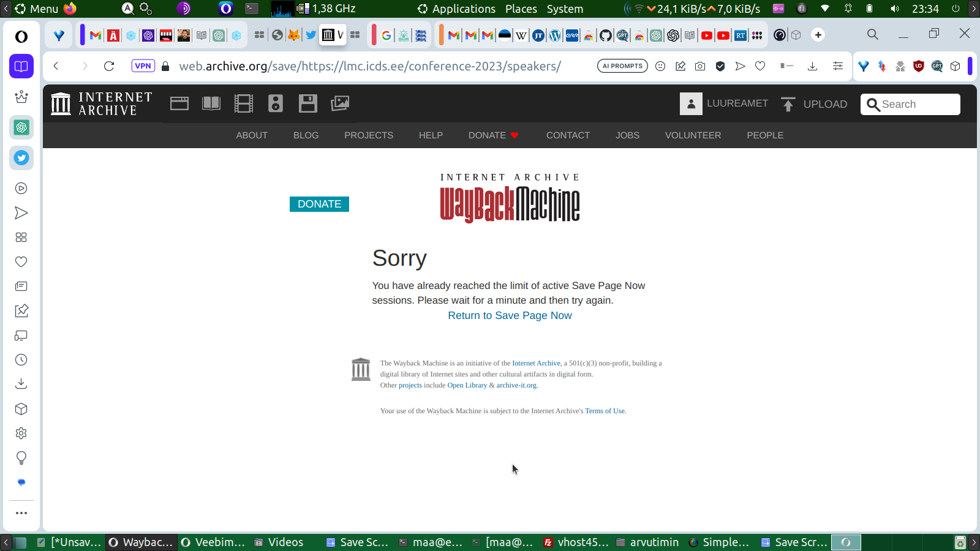The height and width of the screenshot is (551, 980).
Task: Open the volume control in the system tray
Action: tap(895, 9)
